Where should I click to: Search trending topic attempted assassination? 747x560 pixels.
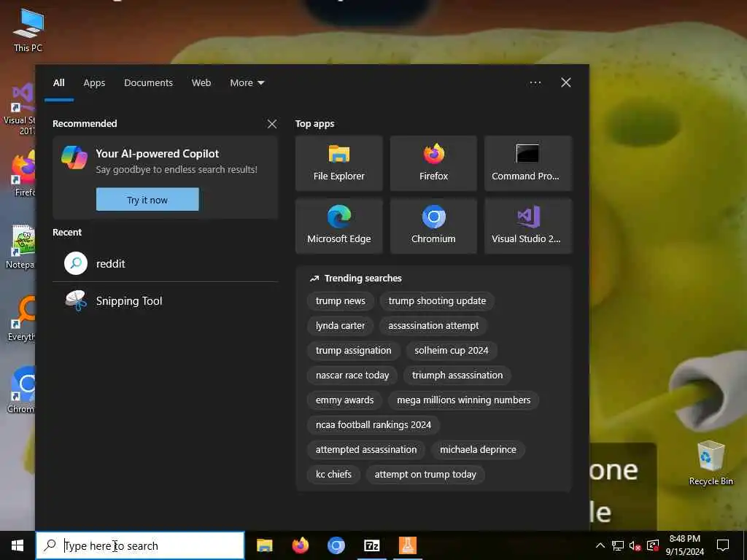tap(366, 449)
